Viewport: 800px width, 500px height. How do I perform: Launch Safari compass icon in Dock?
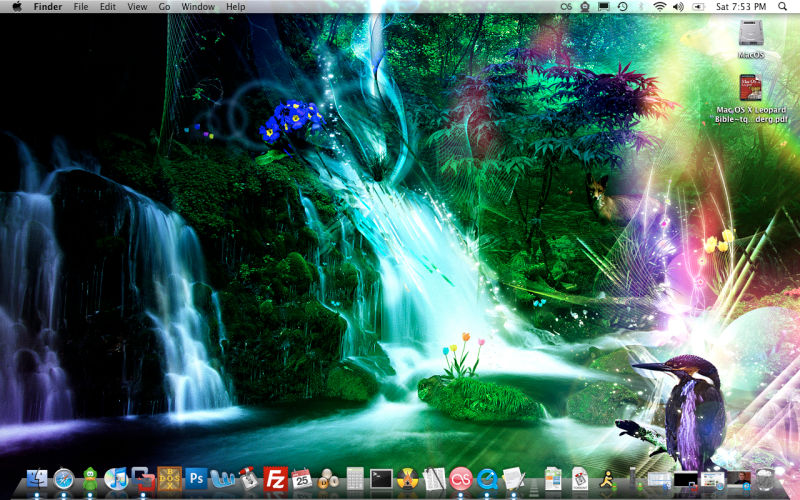(x=64, y=479)
